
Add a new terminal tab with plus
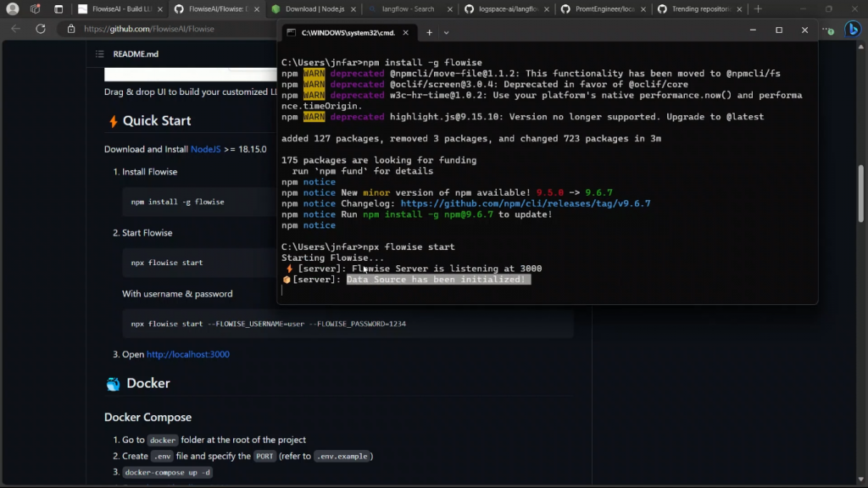(x=429, y=32)
